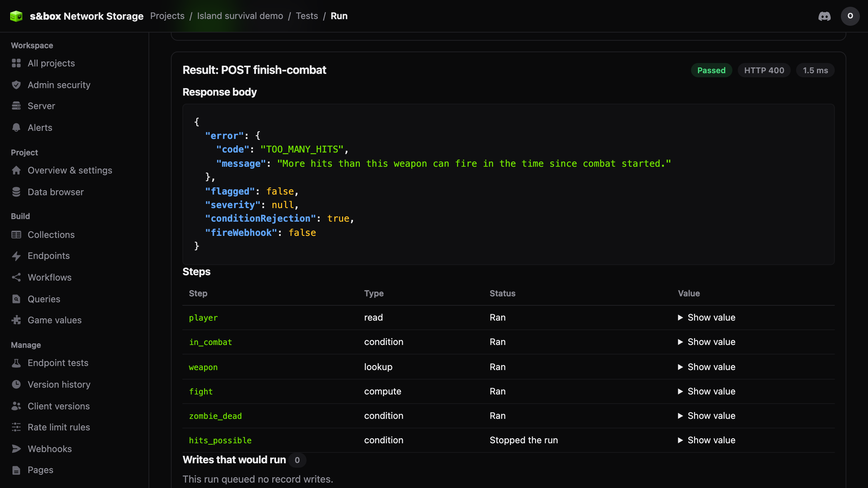Image resolution: width=868 pixels, height=488 pixels.
Task: Expand Show value for hits_possible step
Action: pos(707,440)
